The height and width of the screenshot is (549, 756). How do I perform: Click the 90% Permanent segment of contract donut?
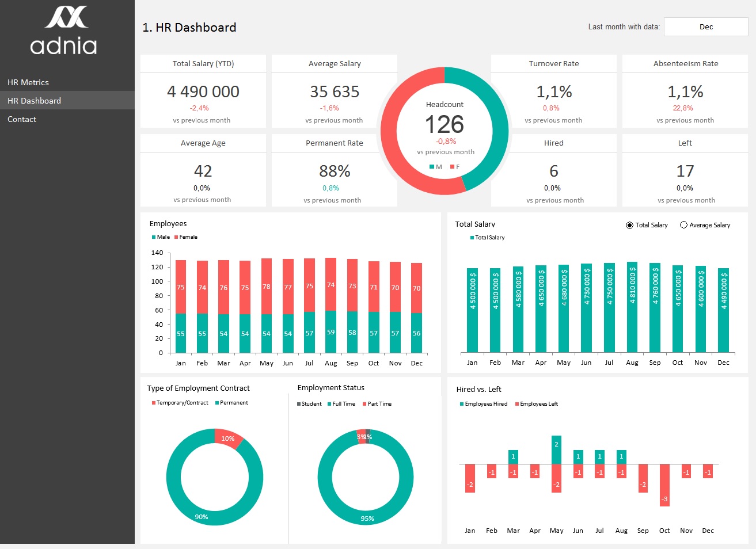coord(202,516)
